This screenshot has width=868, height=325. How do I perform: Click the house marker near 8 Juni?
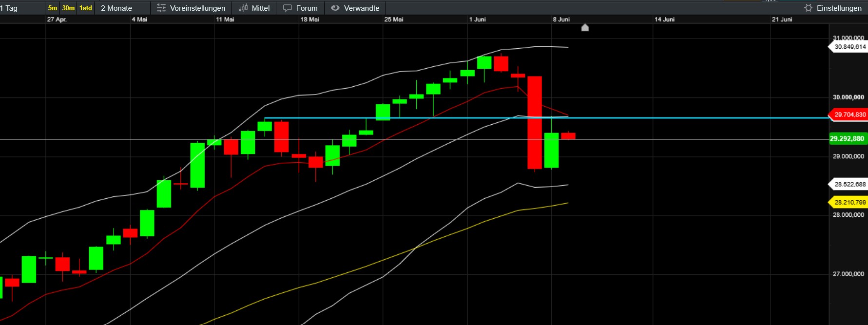click(585, 27)
